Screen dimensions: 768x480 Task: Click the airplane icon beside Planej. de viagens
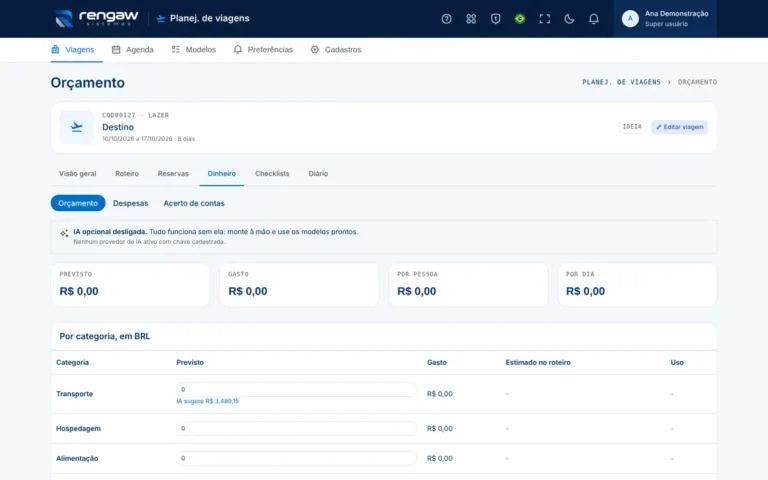tap(161, 19)
